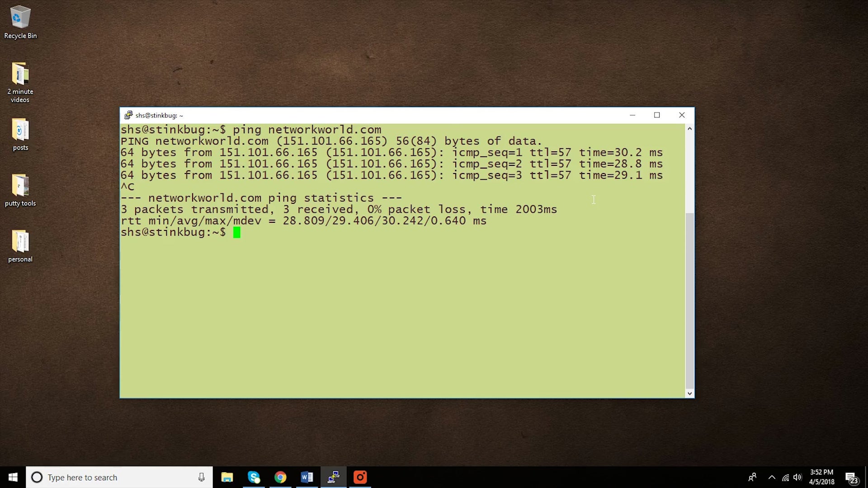This screenshot has width=868, height=488.
Task: Open the Recycle Bin desktop icon
Action: [x=20, y=22]
